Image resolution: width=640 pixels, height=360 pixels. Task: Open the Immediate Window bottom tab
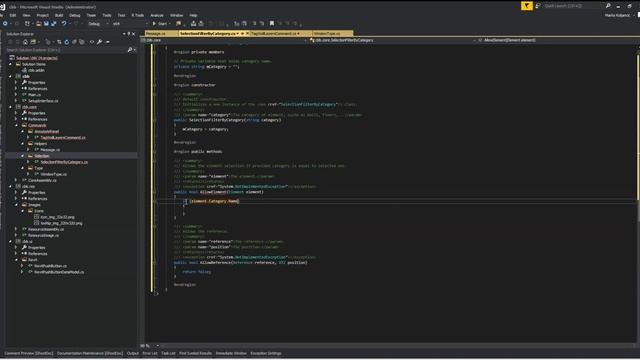(231, 353)
